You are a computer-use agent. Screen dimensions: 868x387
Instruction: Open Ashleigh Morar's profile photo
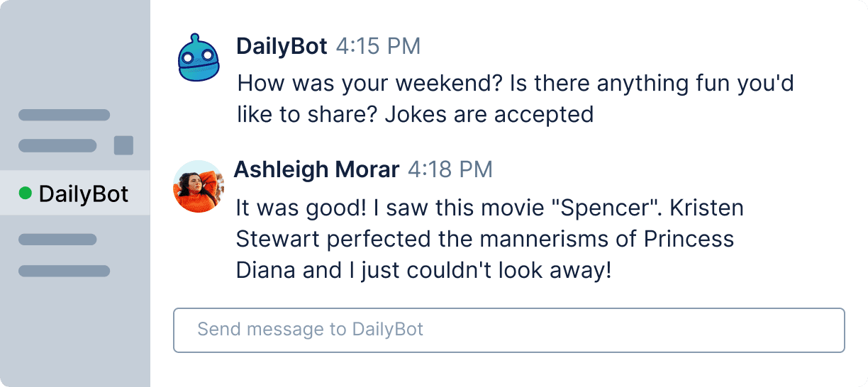coord(199,186)
